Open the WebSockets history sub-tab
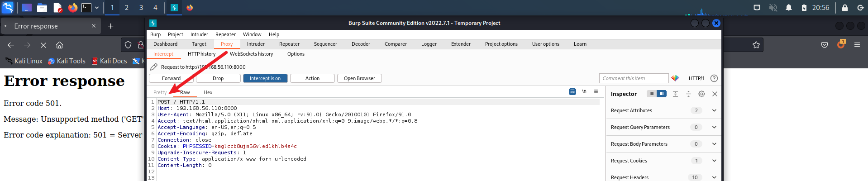The width and height of the screenshot is (868, 181). [251, 54]
